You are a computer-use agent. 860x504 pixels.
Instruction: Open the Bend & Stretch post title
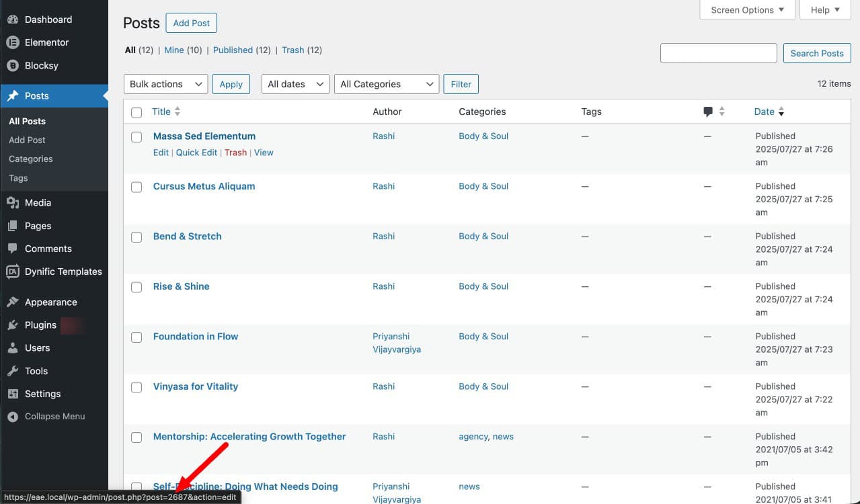188,236
